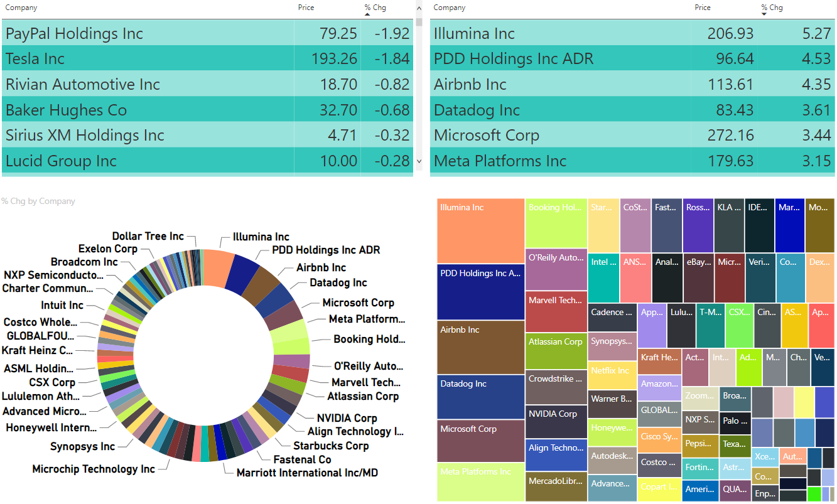Click CSX Corp donut chart label
This screenshot has width=837, height=504.
pos(52,382)
